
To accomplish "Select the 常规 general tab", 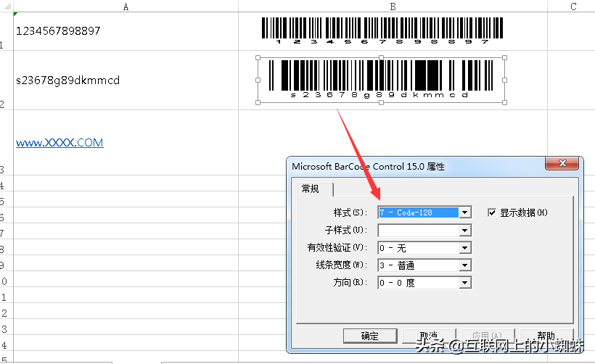I will click(315, 189).
